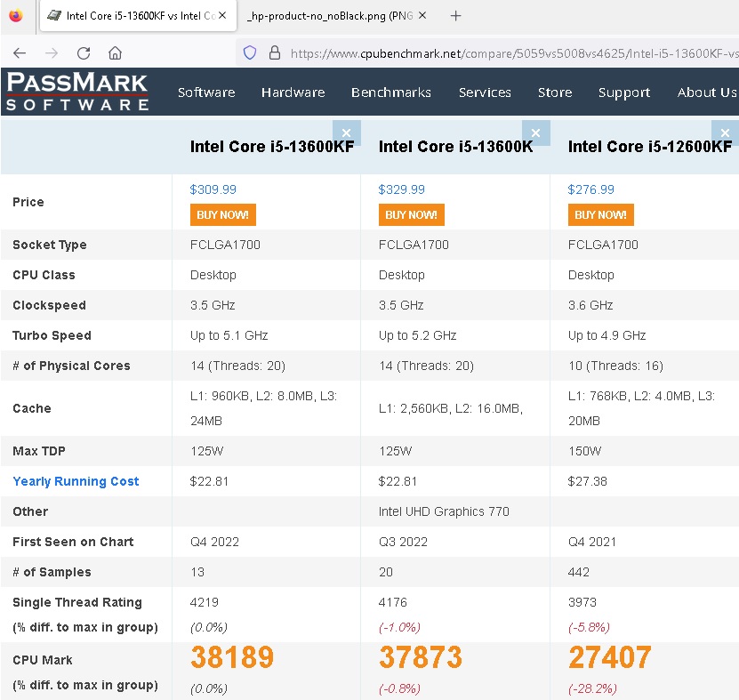Click the padlock site security icon
Viewport: 739px width, 700px height.
click(274, 52)
